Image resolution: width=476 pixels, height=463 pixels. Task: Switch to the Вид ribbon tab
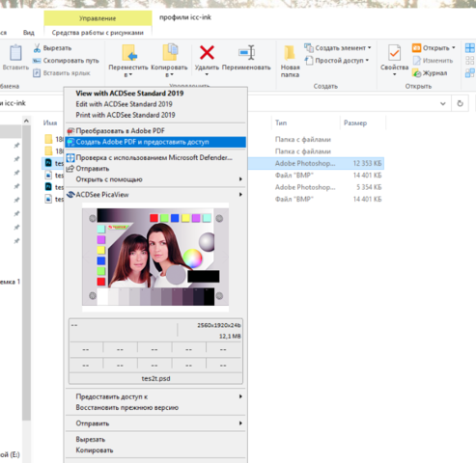coord(29,33)
